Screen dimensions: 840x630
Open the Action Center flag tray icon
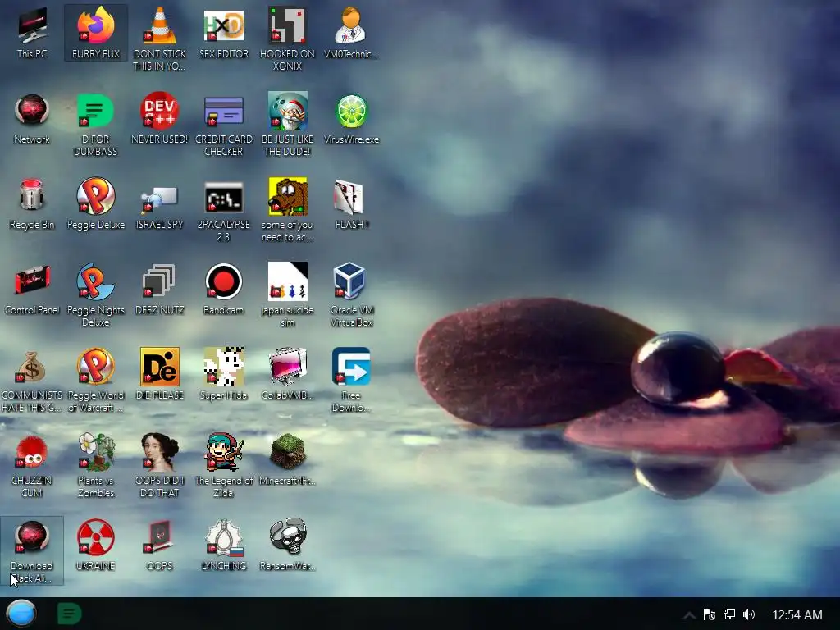tap(710, 614)
